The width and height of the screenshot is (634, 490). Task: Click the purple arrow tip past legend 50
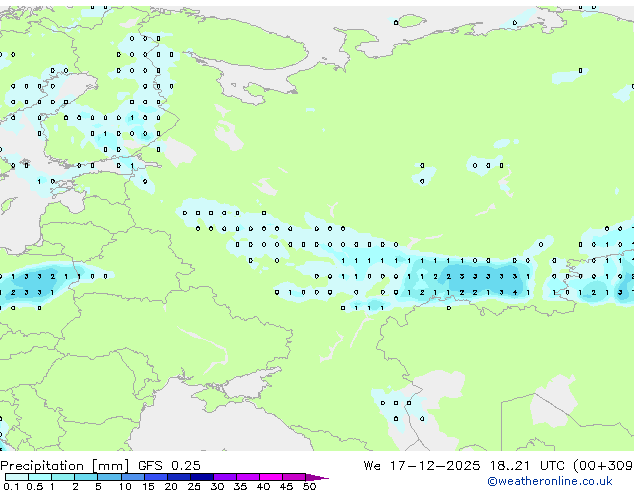point(317,477)
